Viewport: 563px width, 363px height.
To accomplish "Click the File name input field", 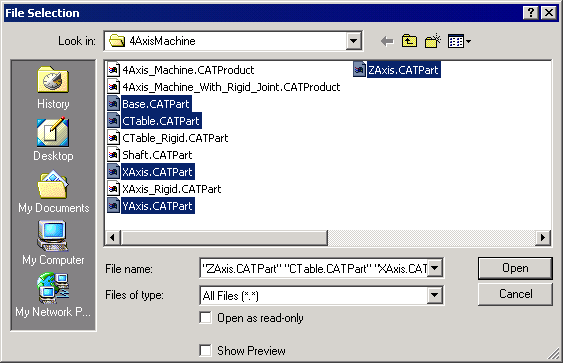I will click(314, 268).
